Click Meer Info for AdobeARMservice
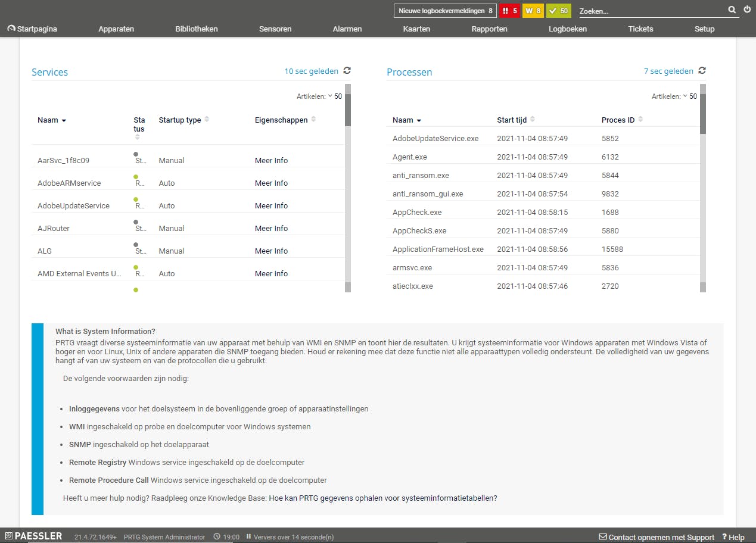 point(271,183)
